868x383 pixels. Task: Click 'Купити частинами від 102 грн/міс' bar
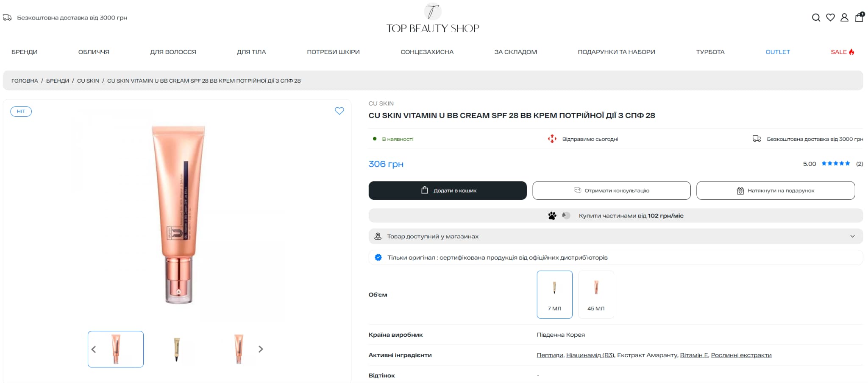pyautogui.click(x=615, y=215)
